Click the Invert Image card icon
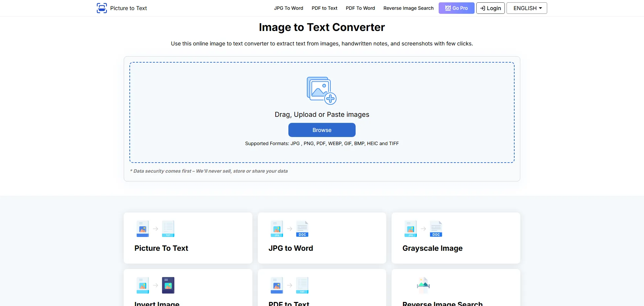This screenshot has width=644, height=306. [155, 285]
